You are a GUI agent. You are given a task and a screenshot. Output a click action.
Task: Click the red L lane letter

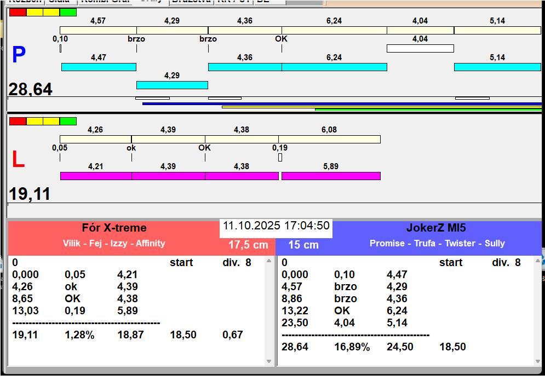coord(19,159)
